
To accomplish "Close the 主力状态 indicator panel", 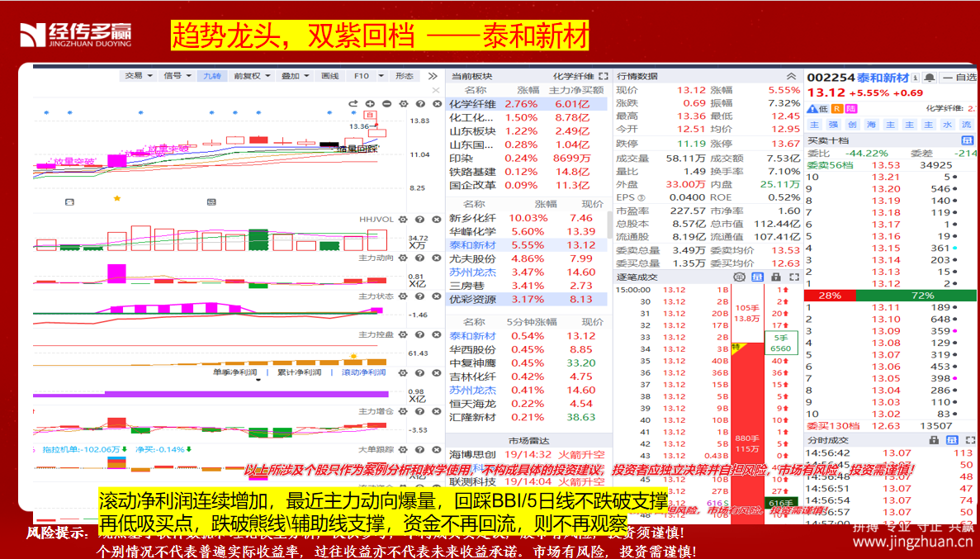I will (435, 296).
